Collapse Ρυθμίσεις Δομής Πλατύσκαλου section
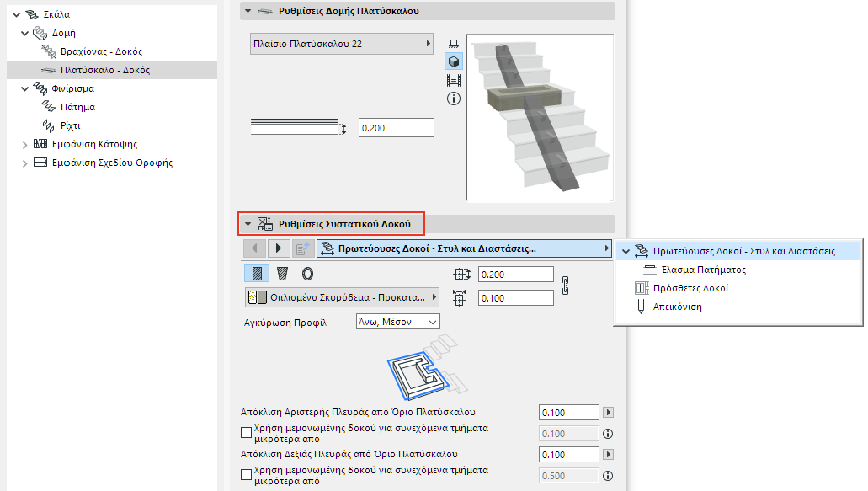The height and width of the screenshot is (491, 868). coord(248,11)
